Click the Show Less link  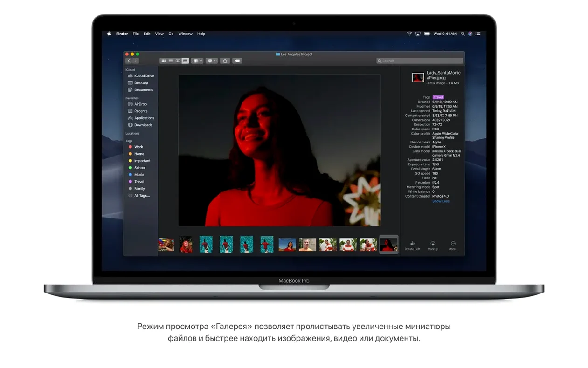click(441, 201)
